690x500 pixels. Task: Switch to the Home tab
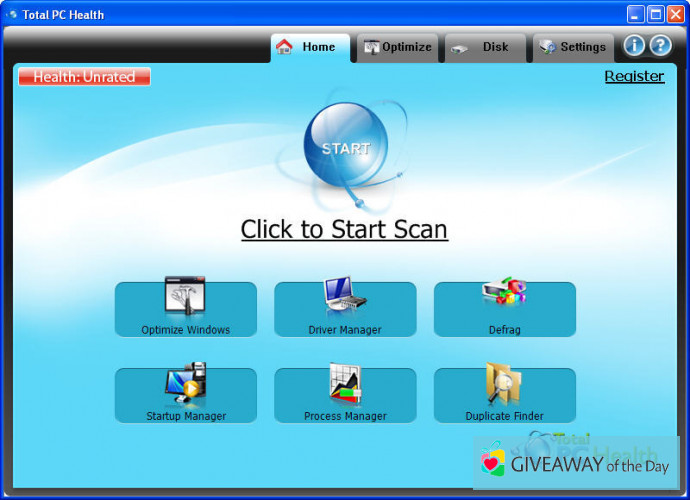click(310, 47)
